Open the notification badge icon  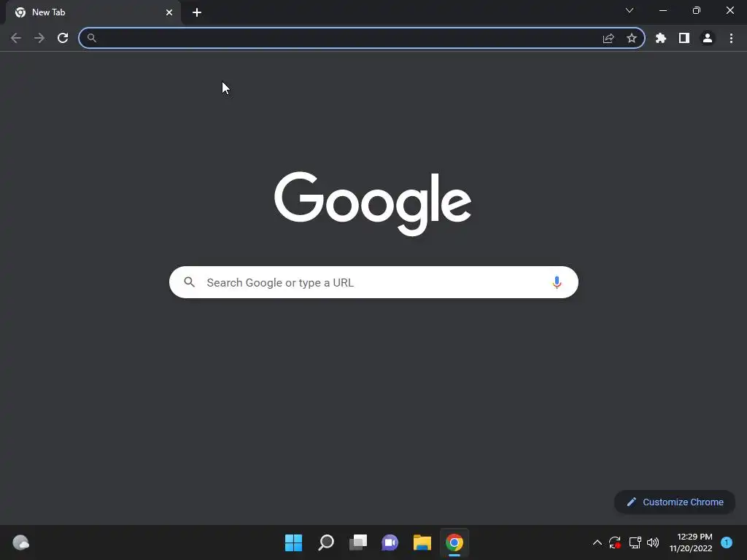[727, 542]
